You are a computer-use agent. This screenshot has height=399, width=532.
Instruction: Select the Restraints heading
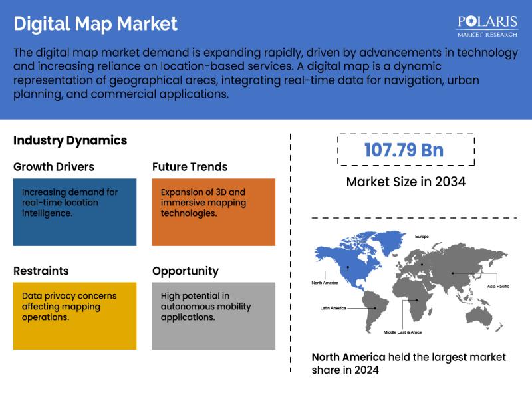coord(41,271)
